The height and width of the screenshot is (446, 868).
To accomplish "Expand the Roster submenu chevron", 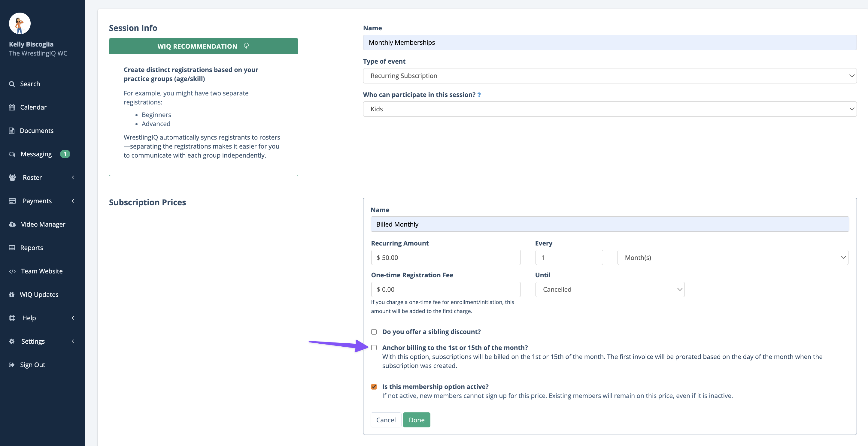I will click(x=73, y=177).
